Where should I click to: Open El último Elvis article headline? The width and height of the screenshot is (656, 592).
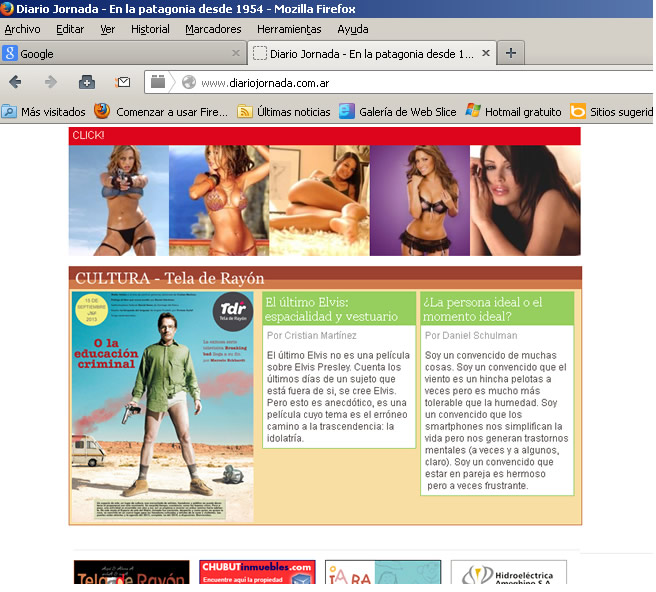coord(331,309)
